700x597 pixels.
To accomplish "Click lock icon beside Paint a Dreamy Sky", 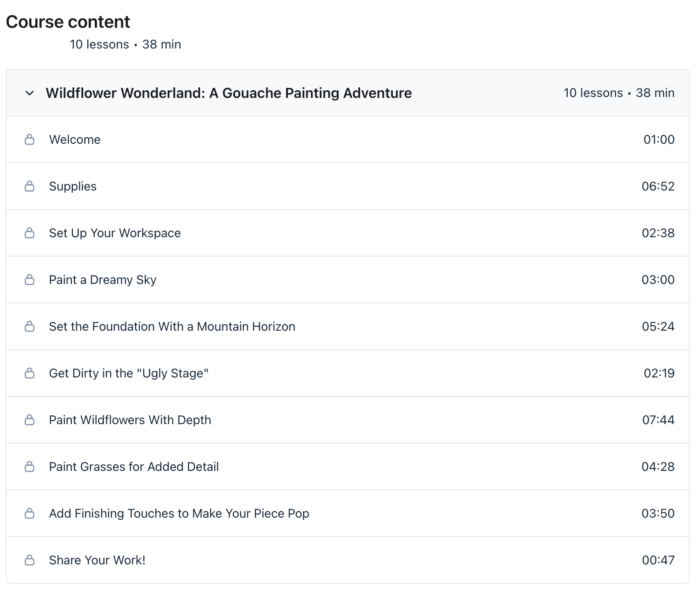I will [x=30, y=280].
